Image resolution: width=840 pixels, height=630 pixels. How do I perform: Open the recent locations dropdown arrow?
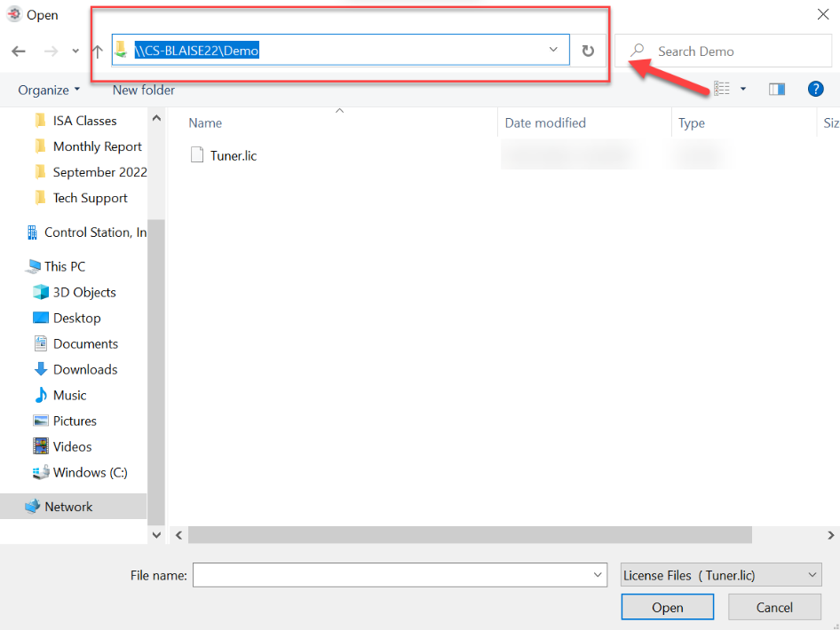(75, 51)
